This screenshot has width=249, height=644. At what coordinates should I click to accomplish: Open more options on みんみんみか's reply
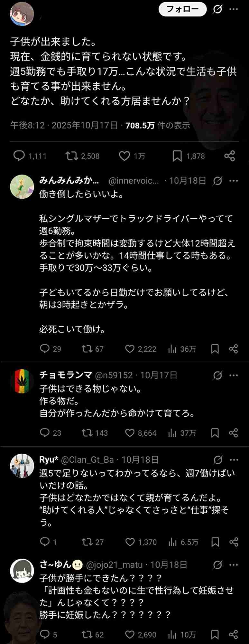pyautogui.click(x=234, y=181)
